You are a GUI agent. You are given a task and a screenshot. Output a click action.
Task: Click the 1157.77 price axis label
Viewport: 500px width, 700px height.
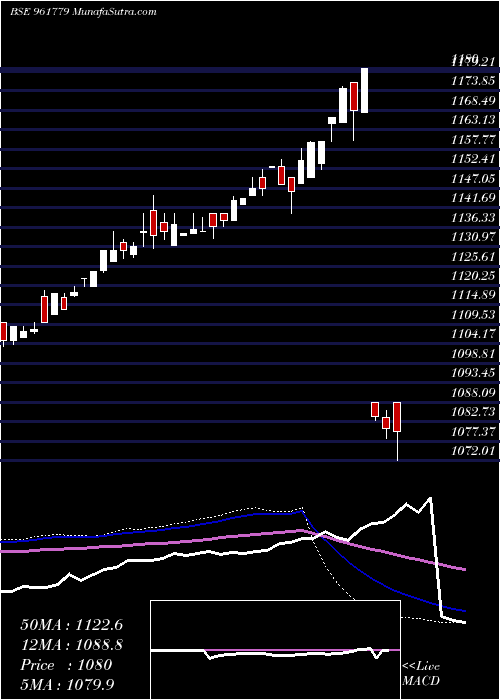tap(473, 139)
